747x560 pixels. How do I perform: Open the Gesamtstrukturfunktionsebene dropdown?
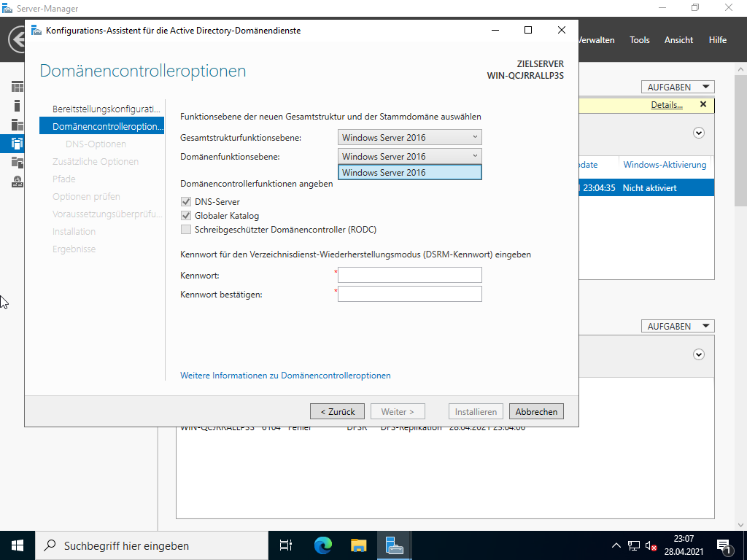[410, 137]
